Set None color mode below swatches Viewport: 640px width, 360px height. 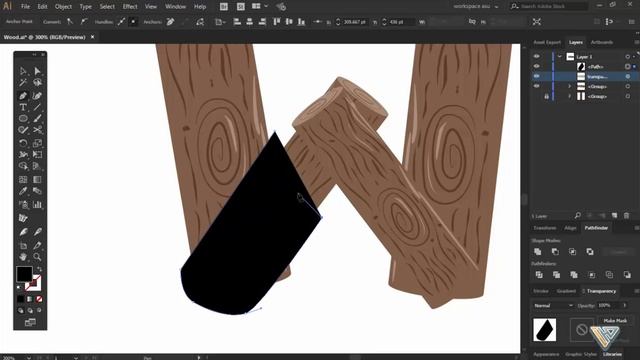(x=39, y=299)
